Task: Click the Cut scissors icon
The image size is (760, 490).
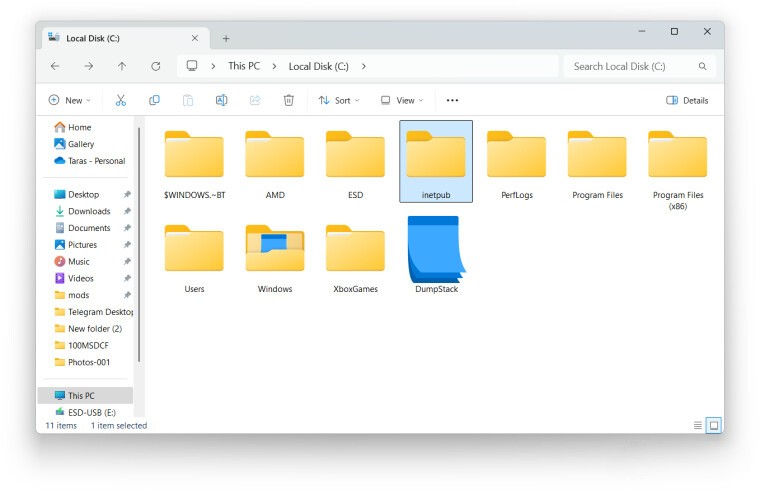Action: tap(121, 100)
